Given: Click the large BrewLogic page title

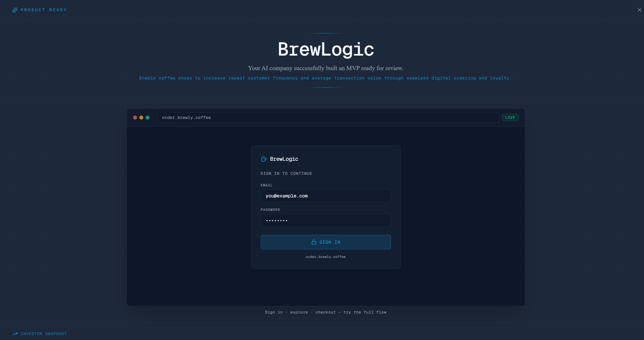Looking at the screenshot, I should pyautogui.click(x=326, y=49).
